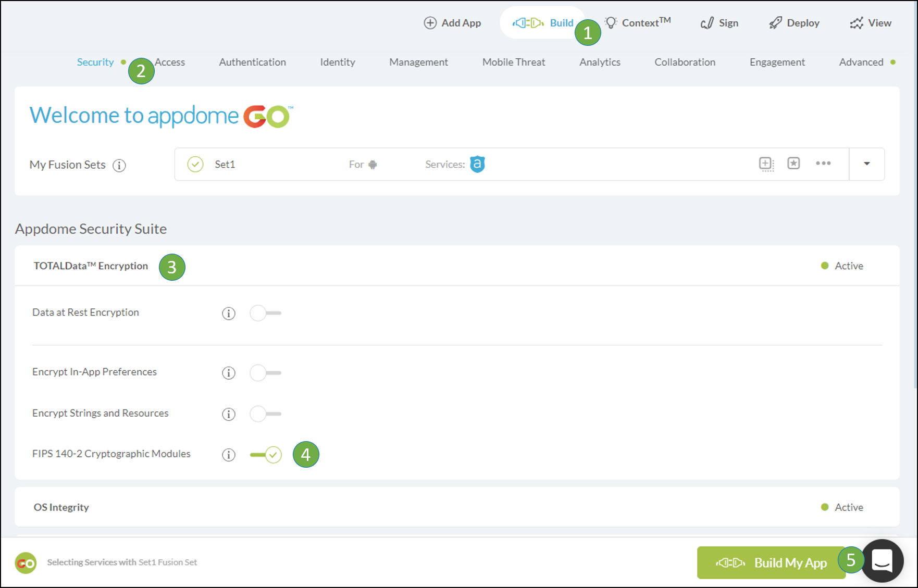Turn on Encrypt Strings and Resources

tap(265, 414)
